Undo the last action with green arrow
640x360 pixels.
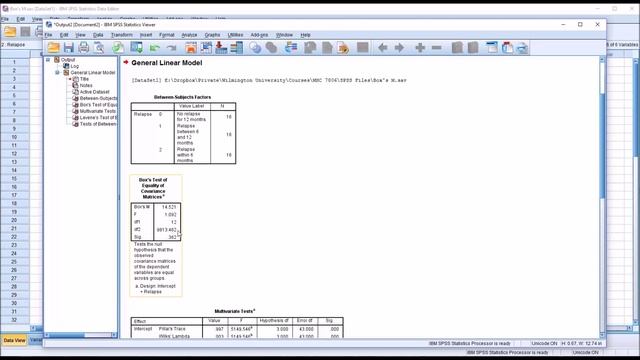[154, 48]
